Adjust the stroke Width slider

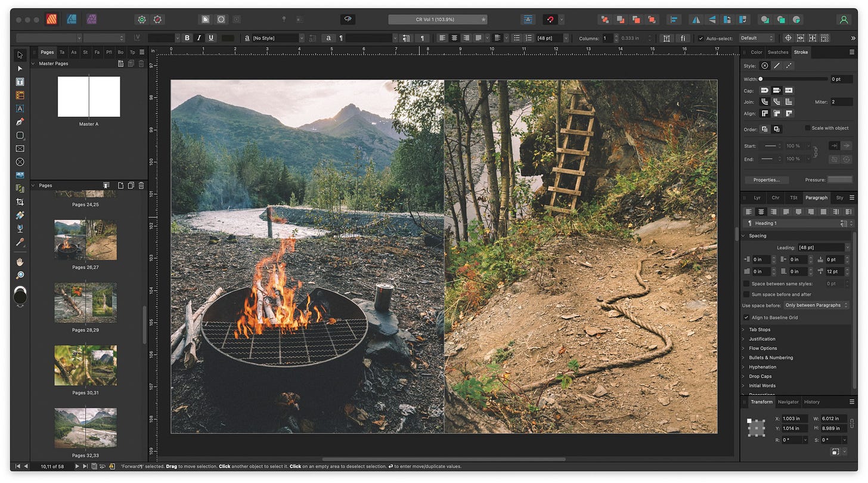[x=795, y=79]
